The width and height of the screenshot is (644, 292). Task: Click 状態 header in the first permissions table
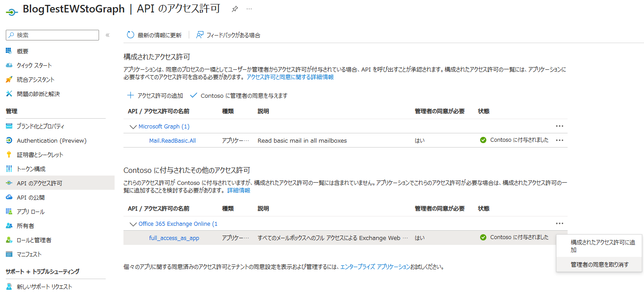pyautogui.click(x=484, y=111)
